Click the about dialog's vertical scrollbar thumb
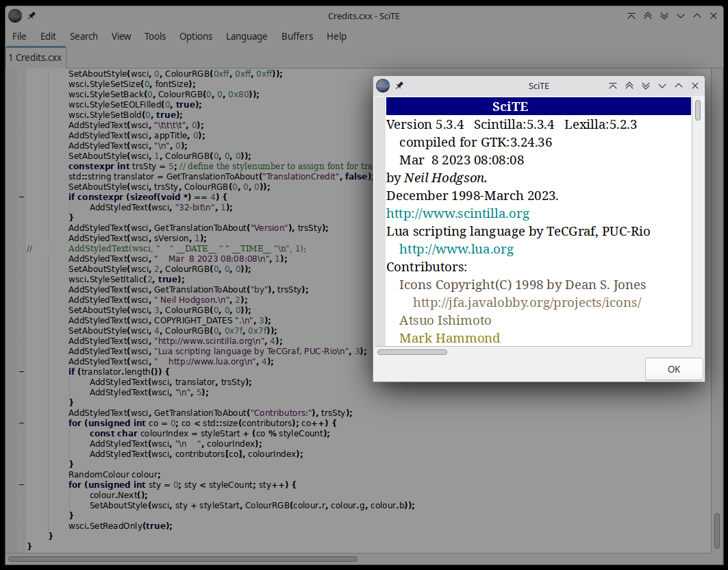Image resolution: width=728 pixels, height=570 pixels. [x=697, y=110]
